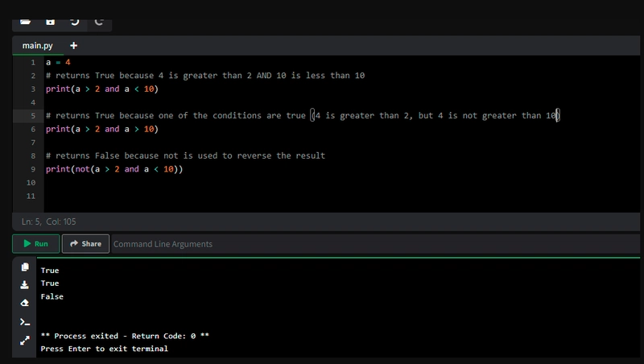Click 'Press Enter to exit terminal' text

tap(105, 349)
